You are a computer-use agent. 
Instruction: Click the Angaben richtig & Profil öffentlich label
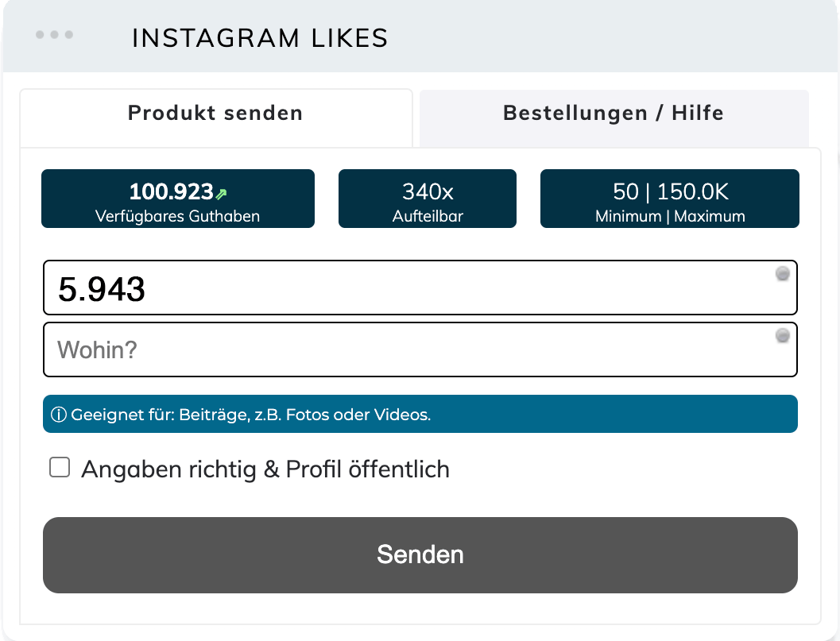[265, 469]
